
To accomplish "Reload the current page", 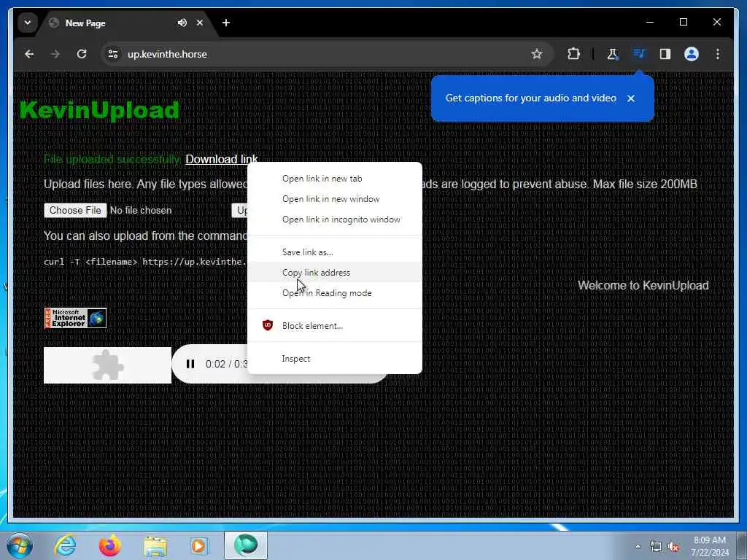I will (82, 54).
